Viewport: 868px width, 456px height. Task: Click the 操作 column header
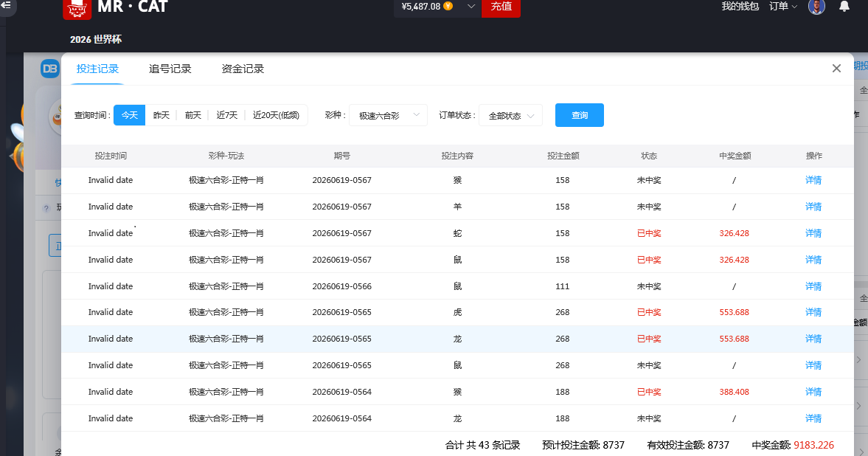(813, 156)
